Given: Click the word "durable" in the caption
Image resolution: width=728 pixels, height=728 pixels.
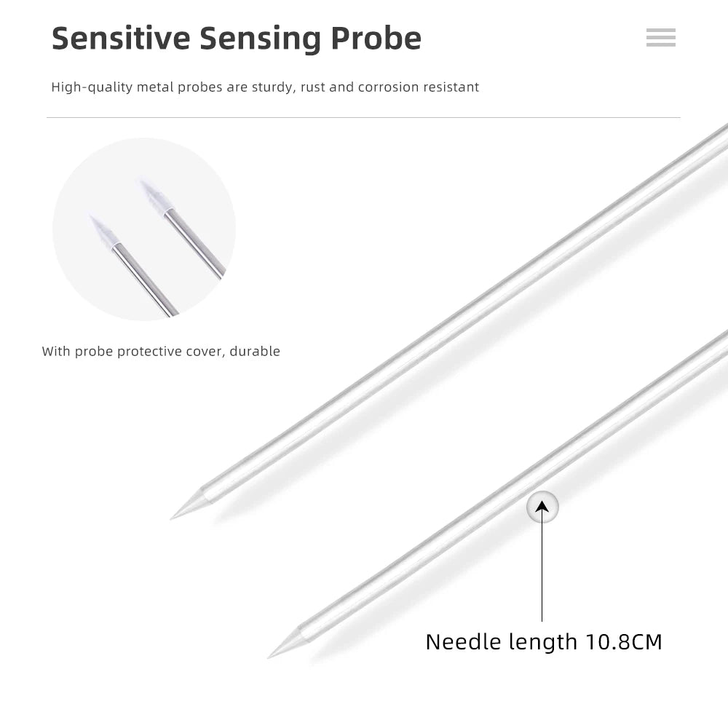Looking at the screenshot, I should [255, 352].
